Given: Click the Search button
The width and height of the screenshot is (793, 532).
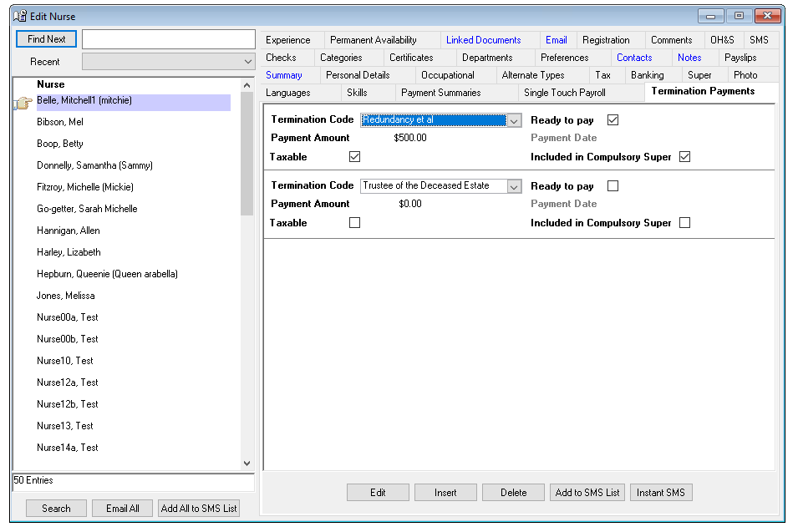Looking at the screenshot, I should (56, 509).
